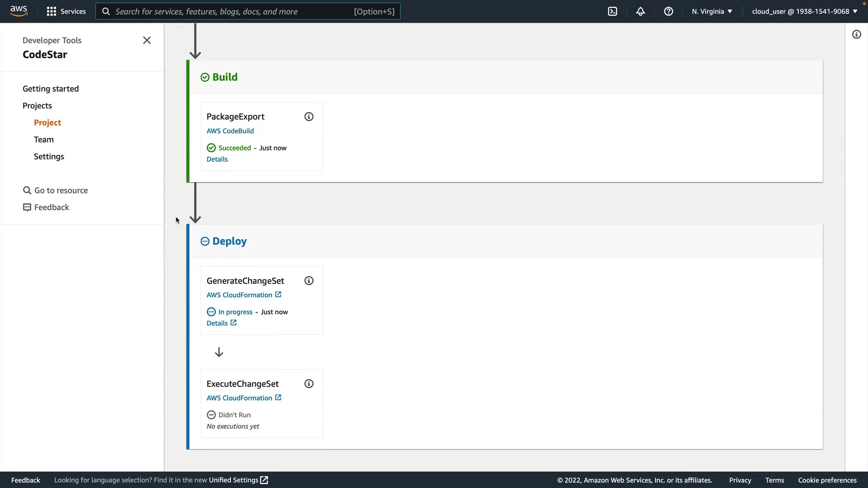The width and height of the screenshot is (868, 488).
Task: Expand the N. Virginia region dropdown
Action: coord(712,11)
